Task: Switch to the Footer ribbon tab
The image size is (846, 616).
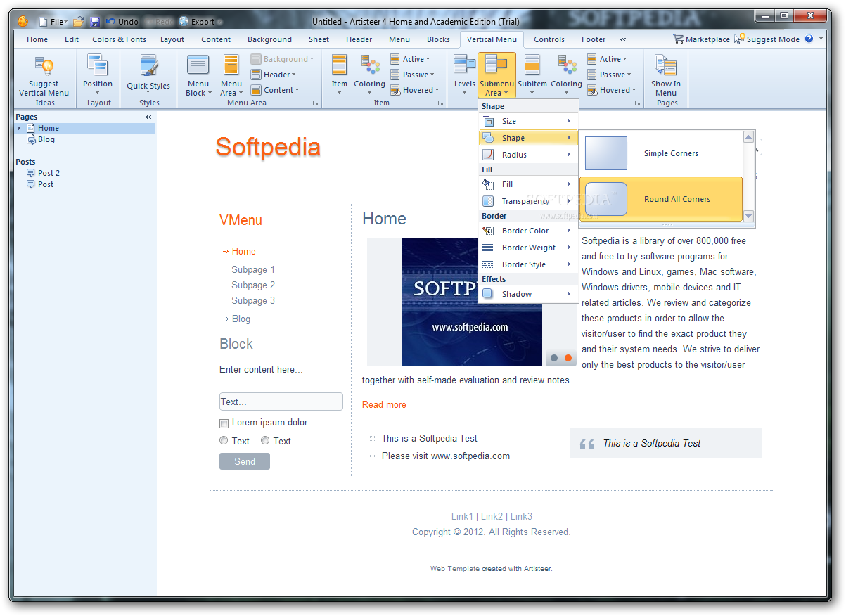Action: pos(594,39)
